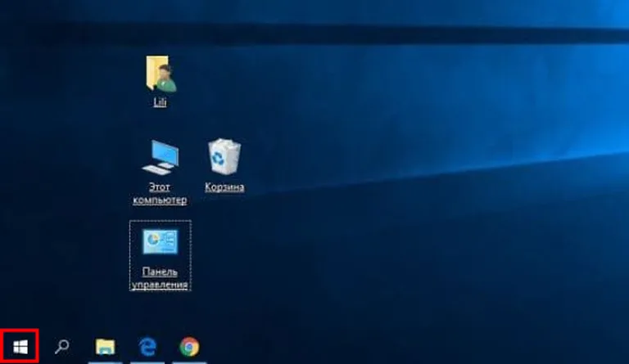Open the Windows Start menu
This screenshot has width=629, height=364.
pyautogui.click(x=20, y=347)
